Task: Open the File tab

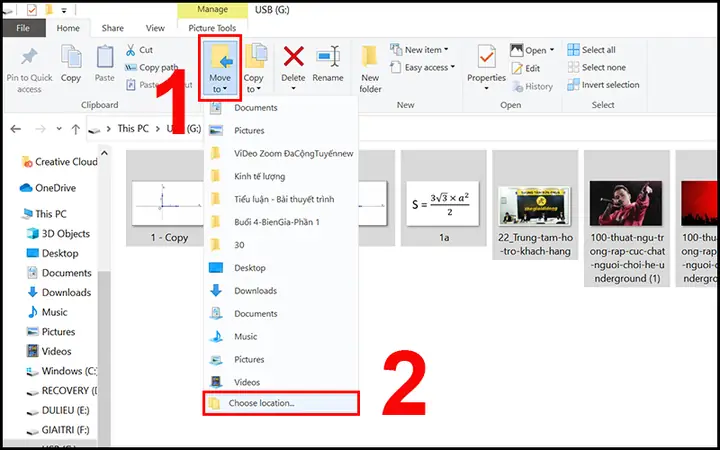Action: click(x=23, y=28)
